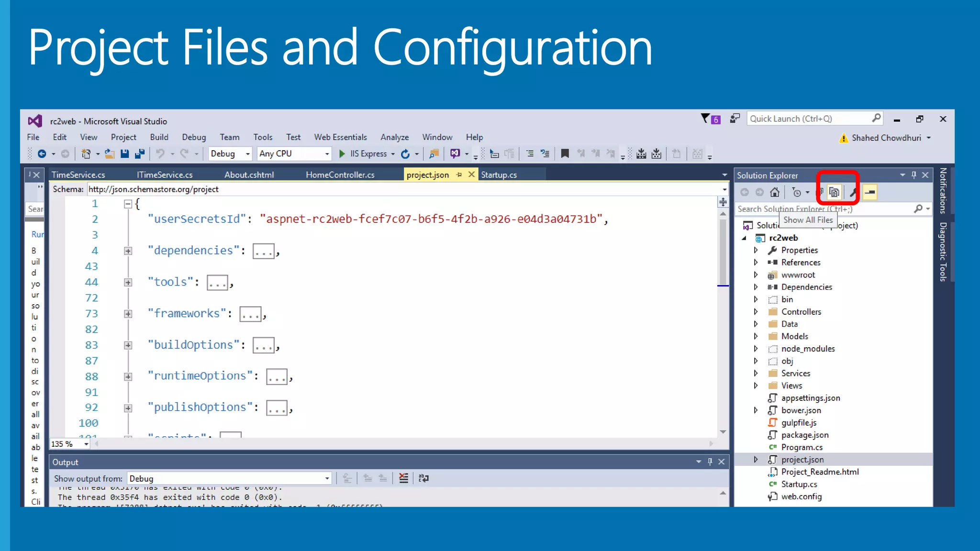Click the Save All toolbar icon
The height and width of the screenshot is (551, 980).
pos(140,154)
